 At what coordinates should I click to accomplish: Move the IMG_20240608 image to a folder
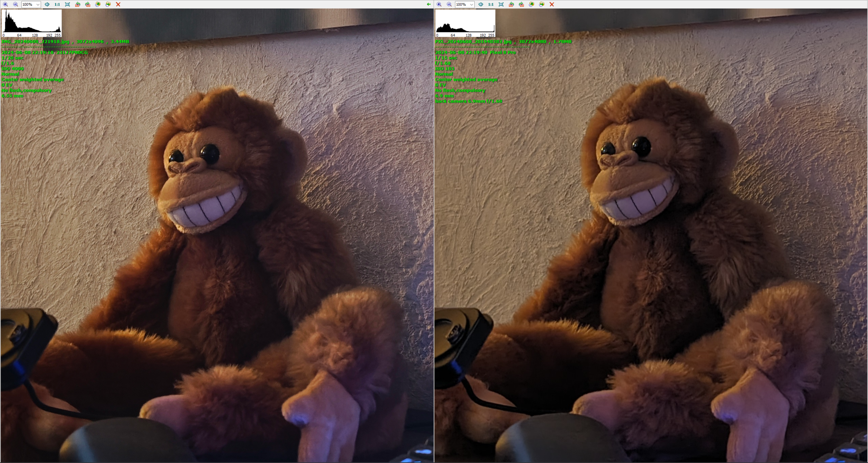coord(108,5)
